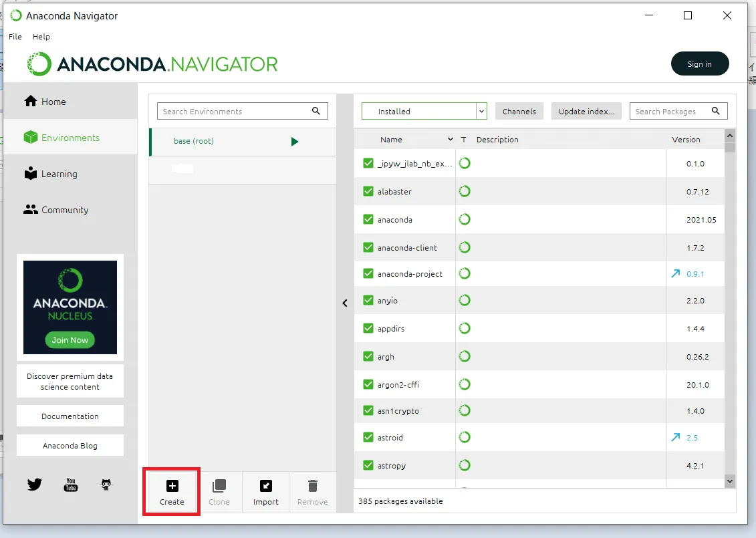Click the package list scrollbar up arrow
Image resolution: width=756 pixels, height=538 pixels.
click(x=730, y=136)
